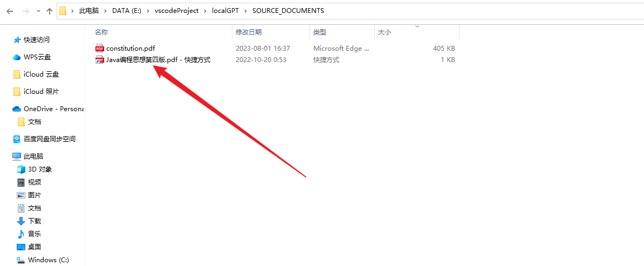Go forward with the right arrow button
The width and height of the screenshot is (644, 266).
[x=25, y=11]
